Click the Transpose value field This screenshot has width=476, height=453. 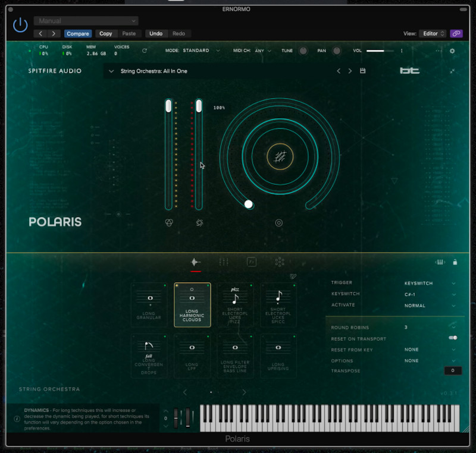coord(453,370)
